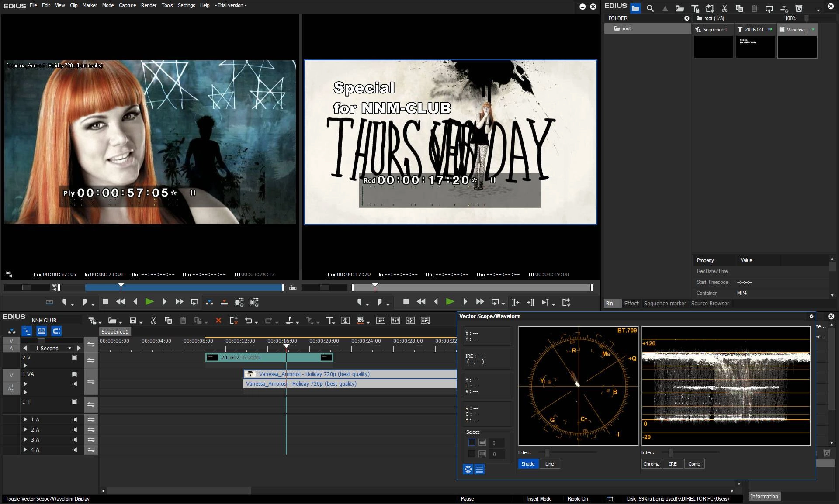Toggle the Vector Scope/Waveform display icon
The width and height of the screenshot is (839, 504).
coord(410,320)
